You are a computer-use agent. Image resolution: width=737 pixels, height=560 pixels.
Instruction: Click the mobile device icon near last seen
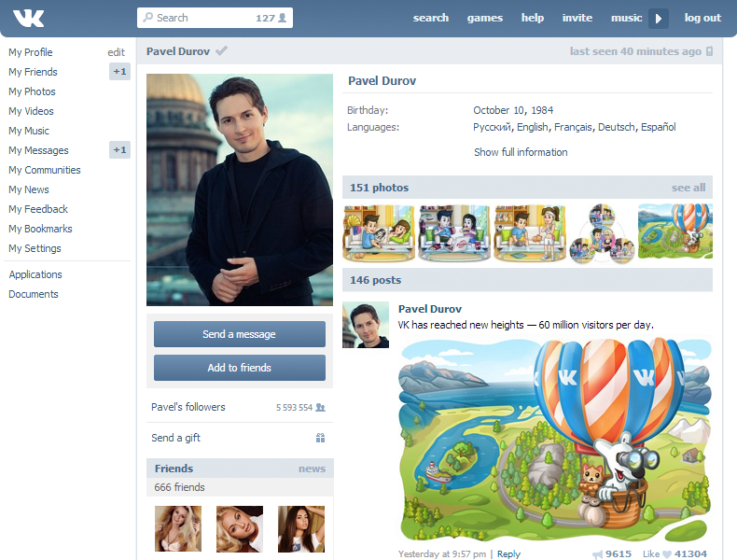pos(710,51)
